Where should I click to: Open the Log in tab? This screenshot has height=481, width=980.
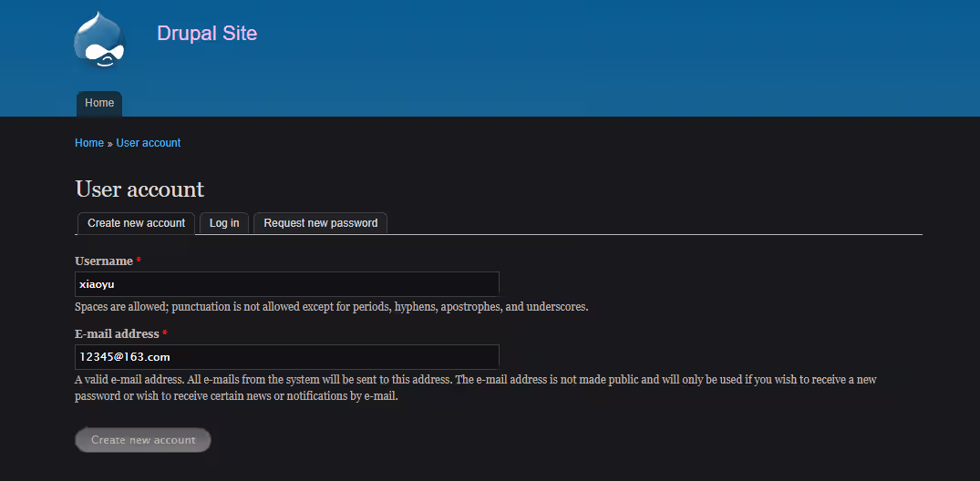[x=224, y=223]
